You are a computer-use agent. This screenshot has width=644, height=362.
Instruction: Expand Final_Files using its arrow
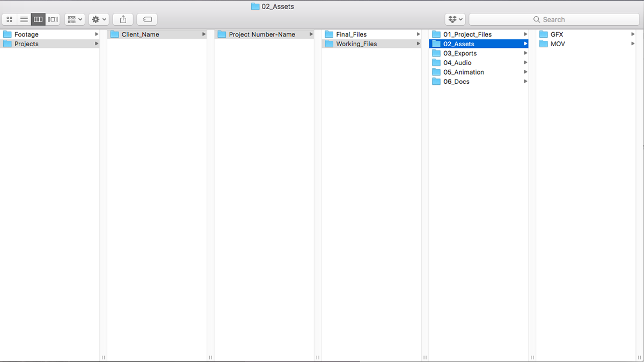[x=419, y=34]
